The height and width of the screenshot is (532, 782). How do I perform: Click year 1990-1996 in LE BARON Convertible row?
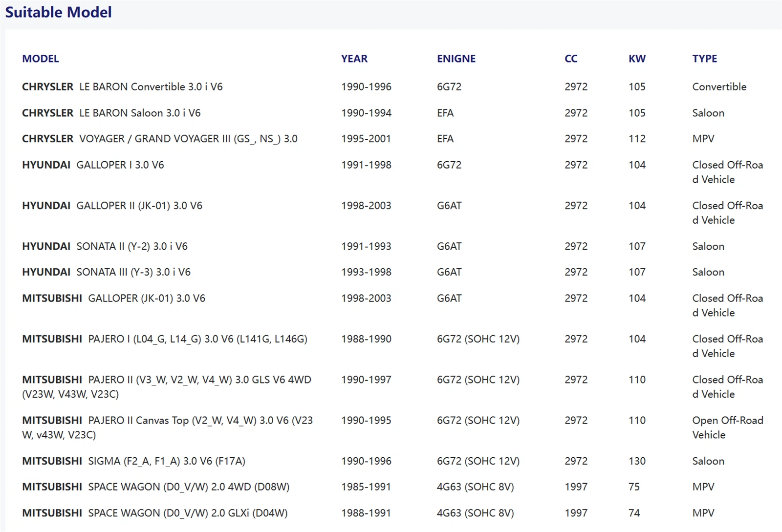[x=366, y=87]
